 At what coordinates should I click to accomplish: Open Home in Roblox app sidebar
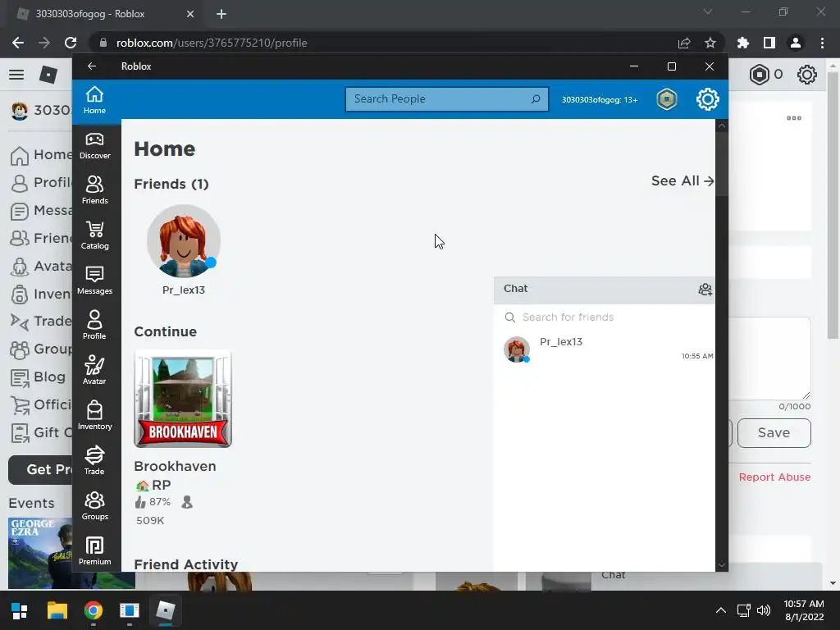[95, 100]
